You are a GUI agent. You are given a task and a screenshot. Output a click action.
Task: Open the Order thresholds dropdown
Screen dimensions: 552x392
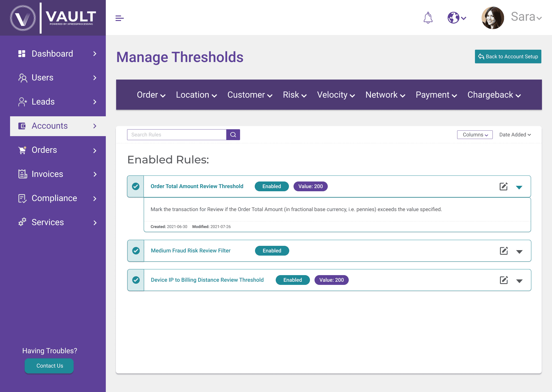tap(151, 95)
